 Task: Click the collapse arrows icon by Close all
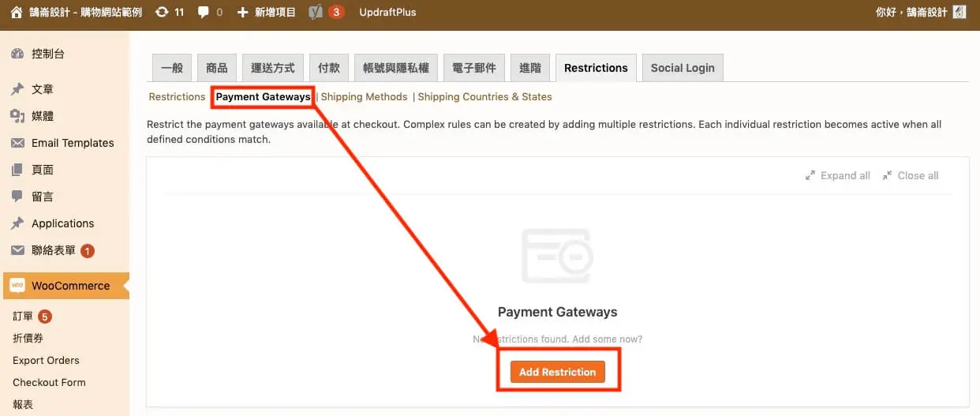(x=888, y=175)
